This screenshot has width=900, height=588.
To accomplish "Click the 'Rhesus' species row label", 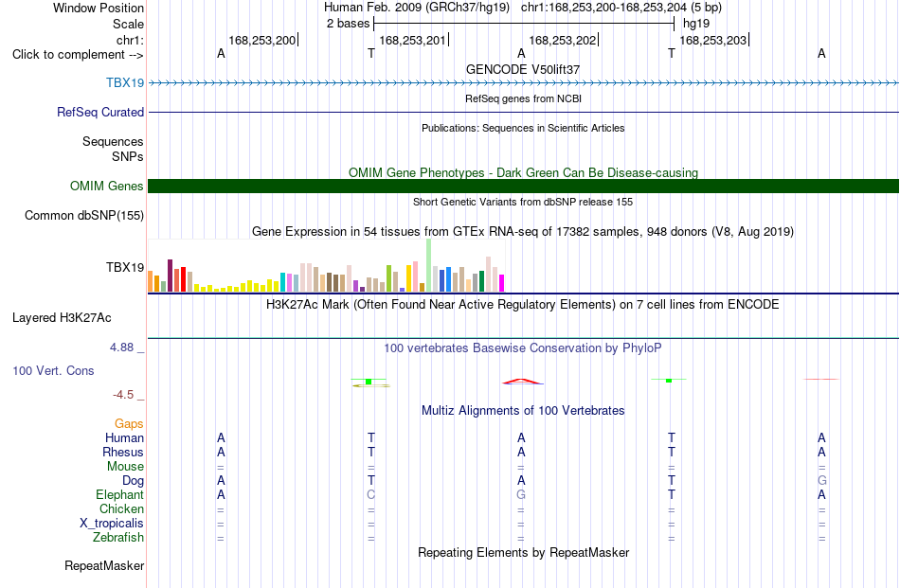I will tap(123, 453).
